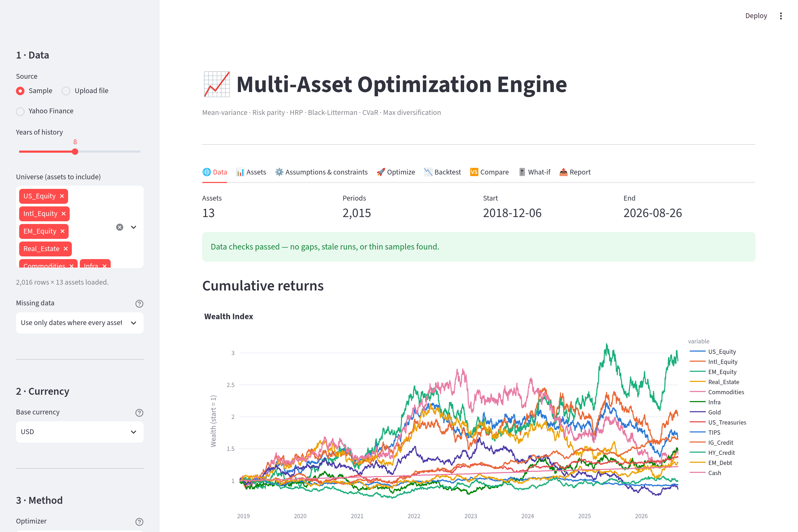This screenshot has width=798, height=532.
Task: Toggle Infra legend series
Action: click(x=705, y=402)
